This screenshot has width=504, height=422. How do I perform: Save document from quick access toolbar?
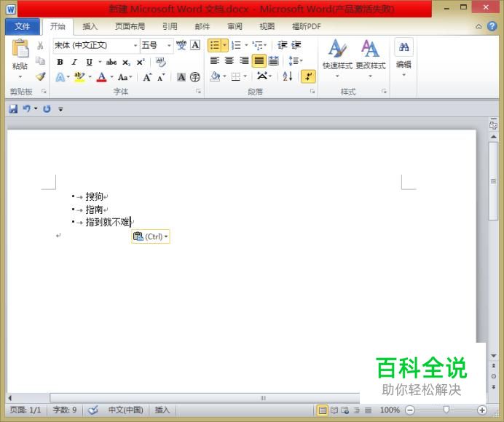pos(13,109)
